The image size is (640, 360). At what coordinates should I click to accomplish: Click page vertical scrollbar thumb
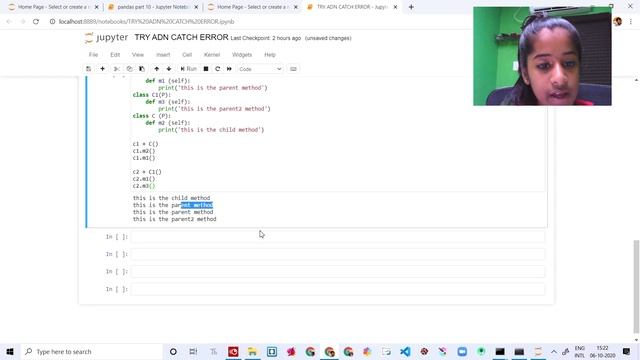pyautogui.click(x=636, y=286)
